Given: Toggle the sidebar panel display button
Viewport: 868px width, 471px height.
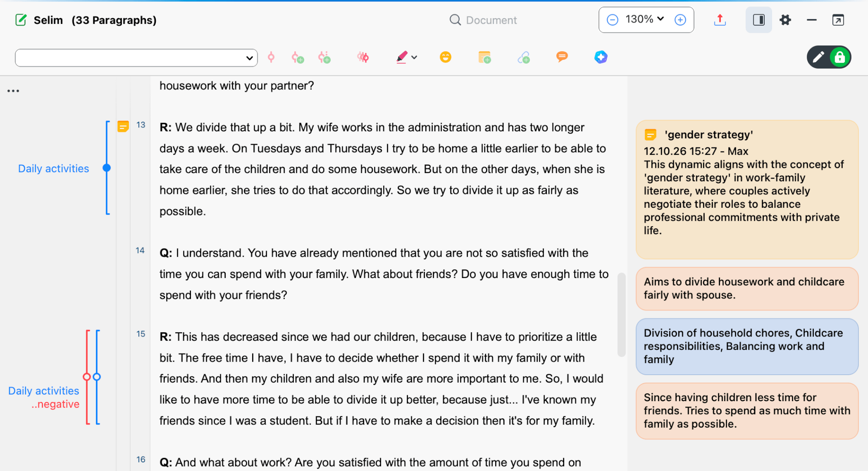Looking at the screenshot, I should coord(759,20).
